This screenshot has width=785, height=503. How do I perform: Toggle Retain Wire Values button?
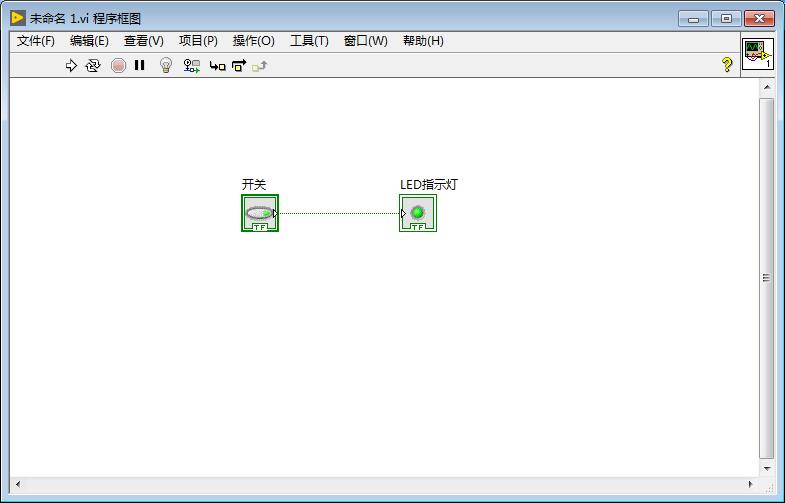(192, 66)
